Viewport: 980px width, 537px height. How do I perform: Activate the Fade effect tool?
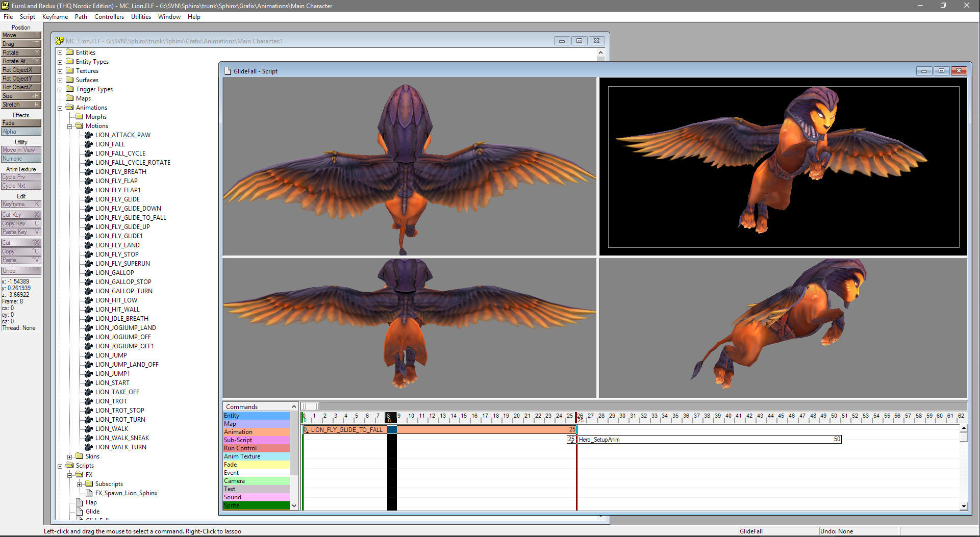[x=20, y=123]
